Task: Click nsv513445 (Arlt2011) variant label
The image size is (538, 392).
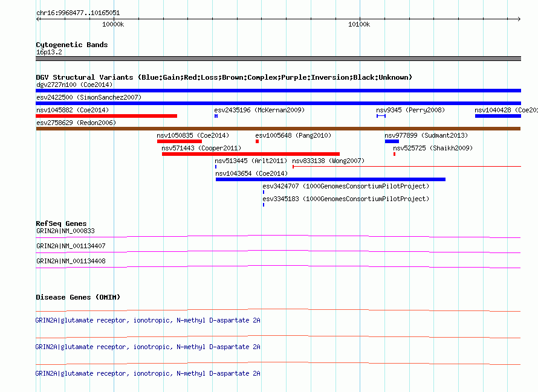Action: (251, 161)
